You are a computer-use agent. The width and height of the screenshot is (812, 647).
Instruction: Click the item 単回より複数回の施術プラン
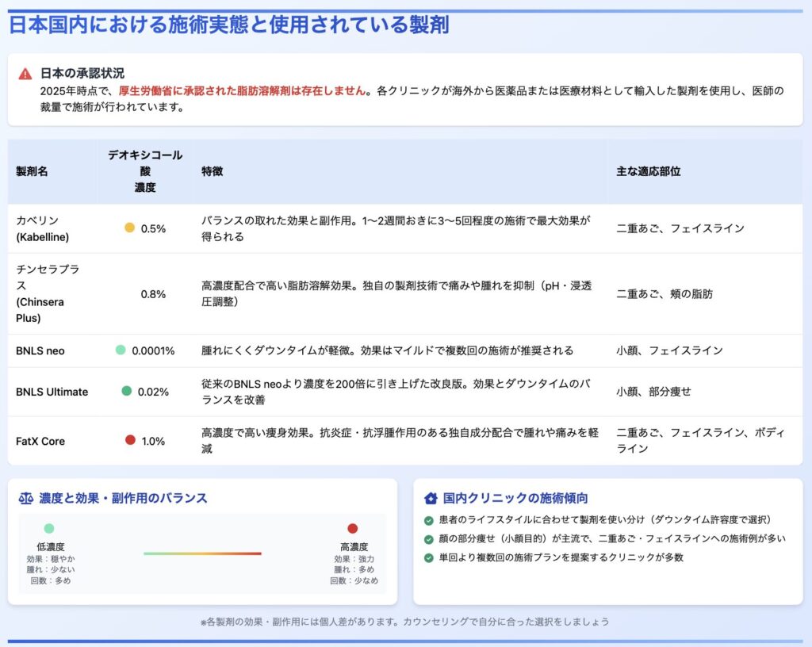coord(561,557)
